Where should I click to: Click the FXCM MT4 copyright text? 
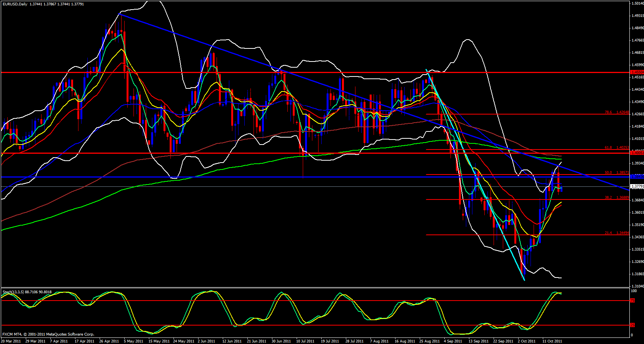[48, 334]
